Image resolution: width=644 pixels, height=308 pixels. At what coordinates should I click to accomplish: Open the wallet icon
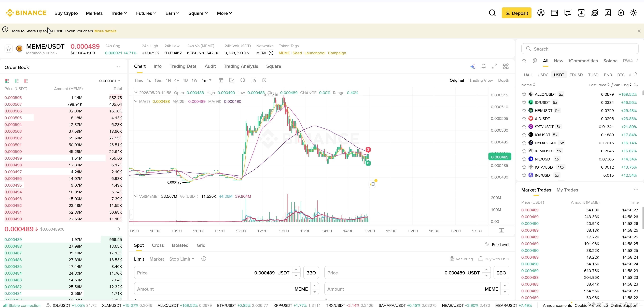click(554, 13)
